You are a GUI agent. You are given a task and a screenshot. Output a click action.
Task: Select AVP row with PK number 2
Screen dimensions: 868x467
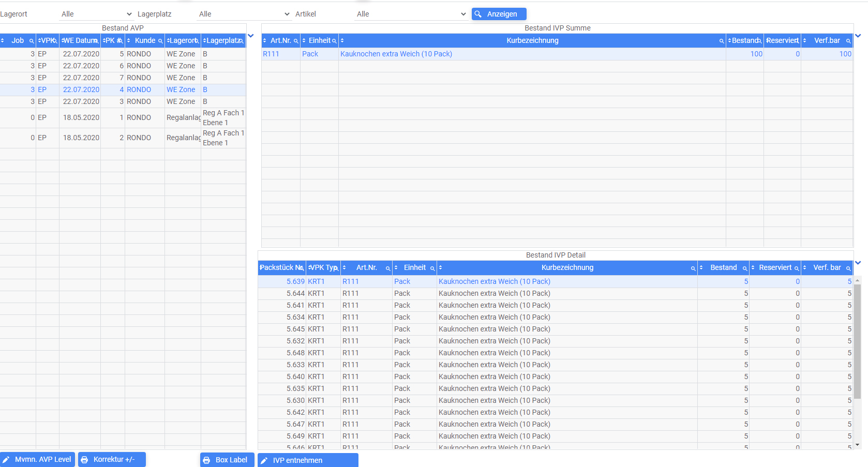pos(123,138)
